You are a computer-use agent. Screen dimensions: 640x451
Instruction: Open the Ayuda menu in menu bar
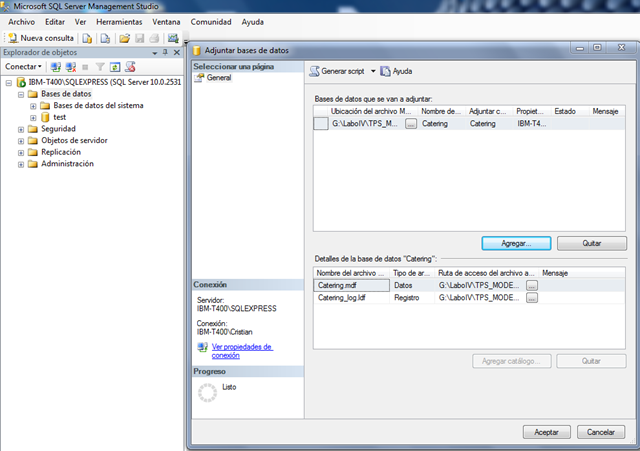click(252, 22)
